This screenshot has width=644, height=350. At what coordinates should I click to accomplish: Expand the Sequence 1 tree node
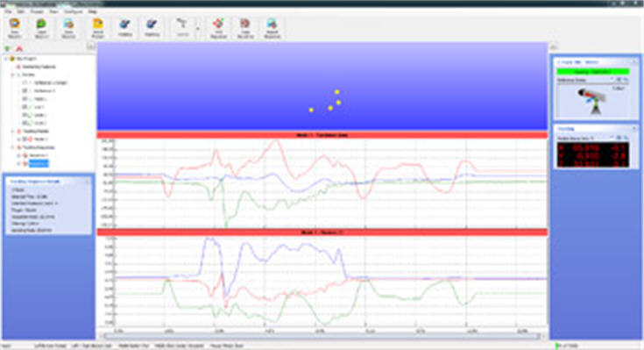(19, 155)
